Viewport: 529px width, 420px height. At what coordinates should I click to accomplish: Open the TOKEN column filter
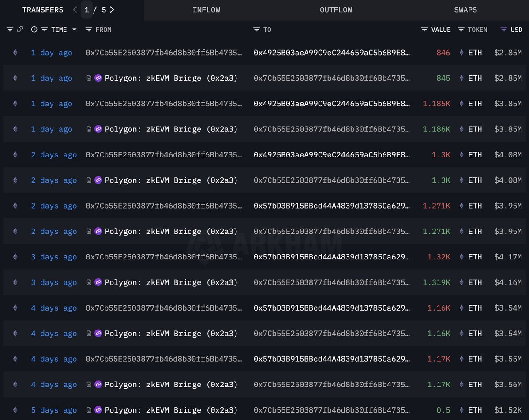461,30
